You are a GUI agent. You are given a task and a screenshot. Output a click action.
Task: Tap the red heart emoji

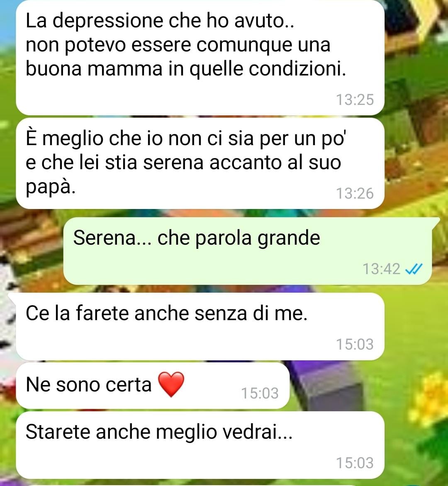pos(171,384)
